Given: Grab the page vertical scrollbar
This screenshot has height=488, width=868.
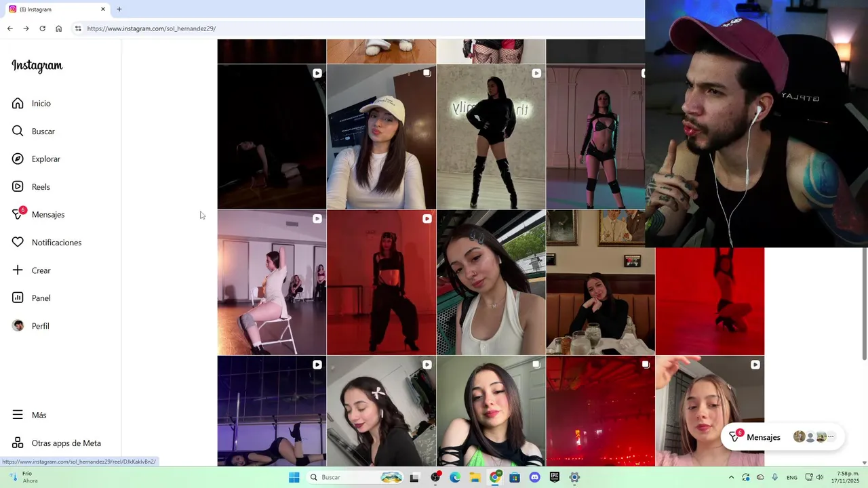Looking at the screenshot, I should 865,304.
